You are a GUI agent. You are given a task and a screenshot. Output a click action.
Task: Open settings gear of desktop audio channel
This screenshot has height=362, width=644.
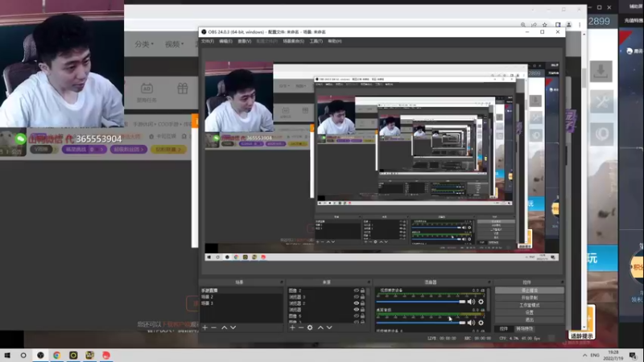(481, 323)
